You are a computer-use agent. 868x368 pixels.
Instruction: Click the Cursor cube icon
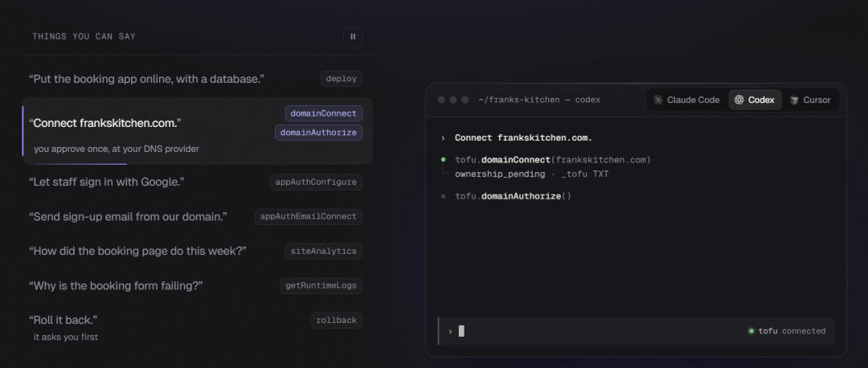(794, 100)
